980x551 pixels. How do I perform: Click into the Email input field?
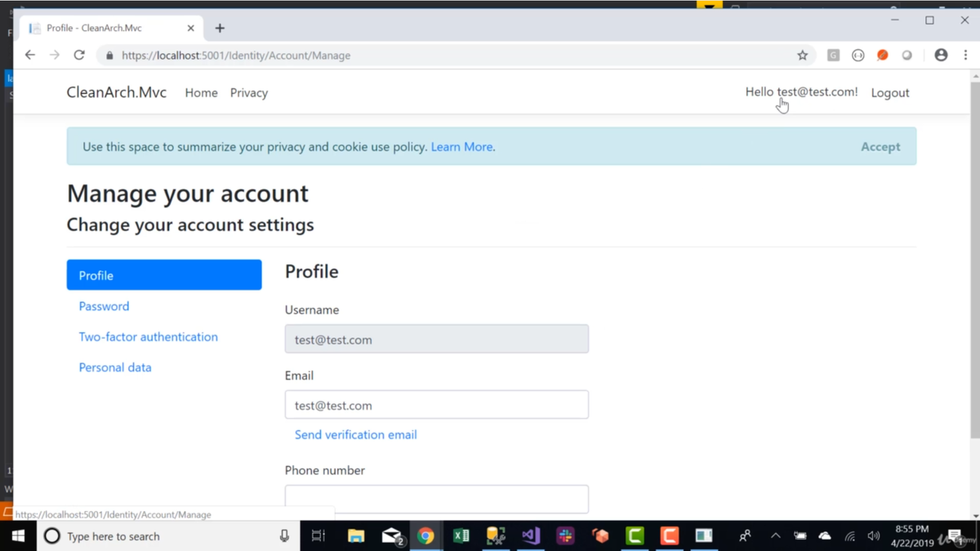437,405
